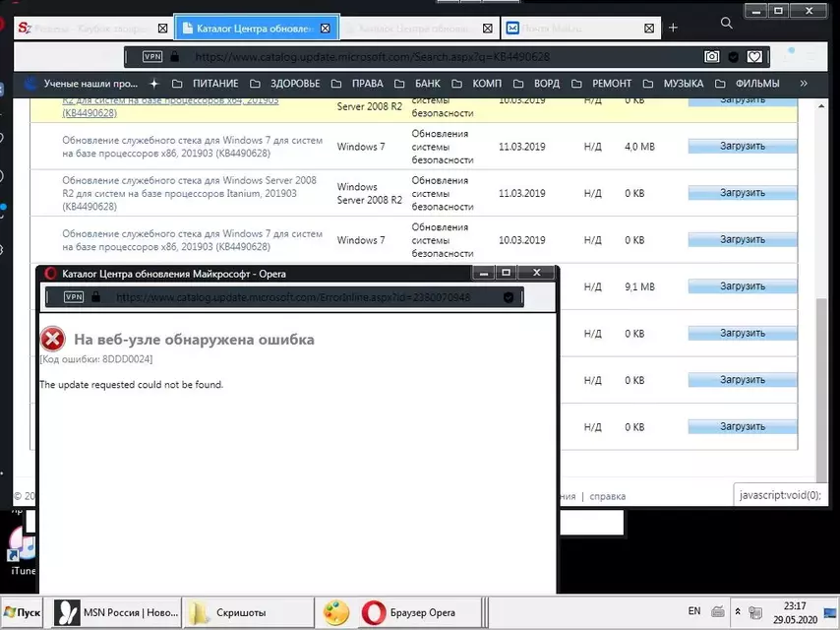Maximize the error popup window
840x630 pixels.
point(506,273)
